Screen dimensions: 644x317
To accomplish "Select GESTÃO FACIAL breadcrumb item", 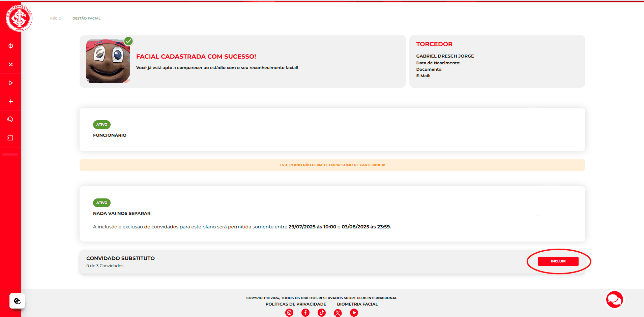I will tap(86, 19).
